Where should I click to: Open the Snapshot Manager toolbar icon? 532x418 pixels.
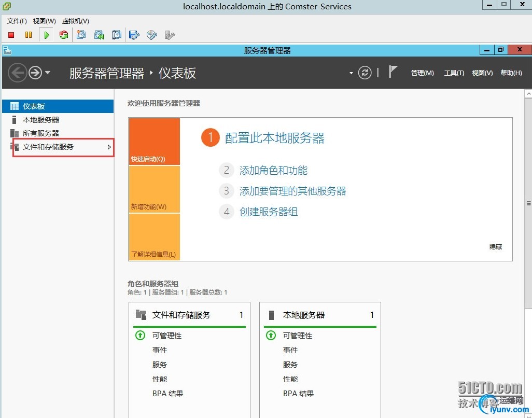[x=116, y=35]
